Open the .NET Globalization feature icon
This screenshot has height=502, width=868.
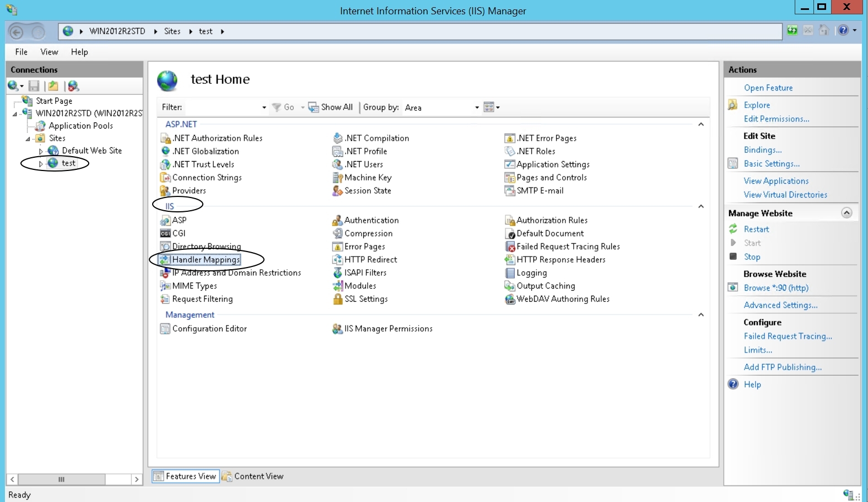165,151
